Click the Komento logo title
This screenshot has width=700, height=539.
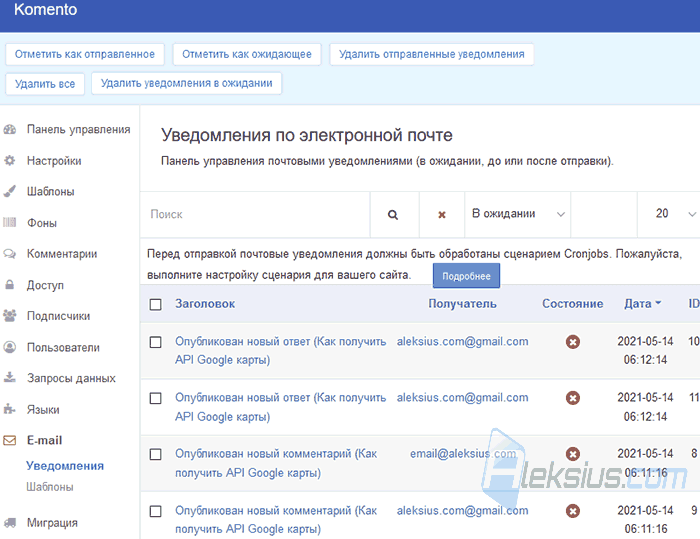click(46, 9)
